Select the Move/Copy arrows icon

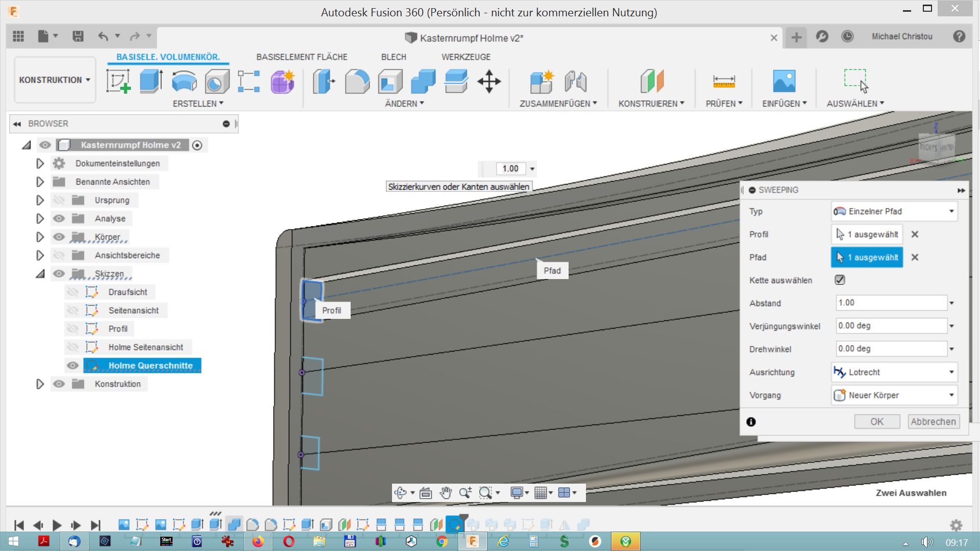tap(489, 82)
